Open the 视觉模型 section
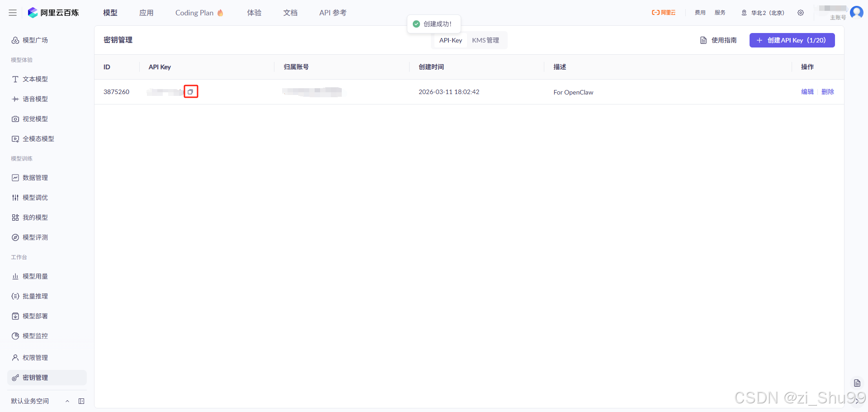This screenshot has height=412, width=868. click(x=34, y=118)
